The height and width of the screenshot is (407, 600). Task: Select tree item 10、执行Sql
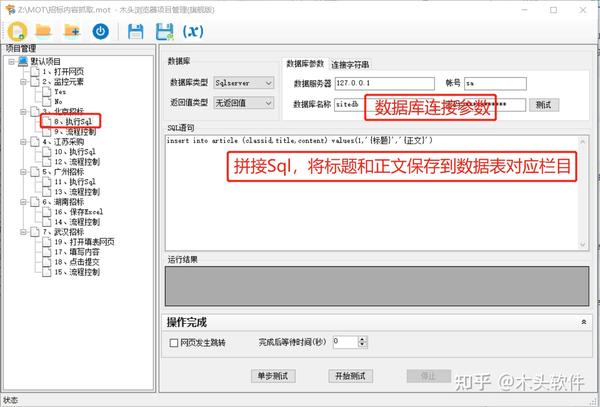75,152
